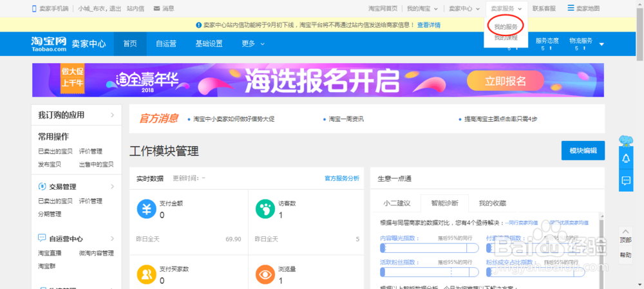
Task: Open 微淘内容管理 link
Action: (x=96, y=253)
